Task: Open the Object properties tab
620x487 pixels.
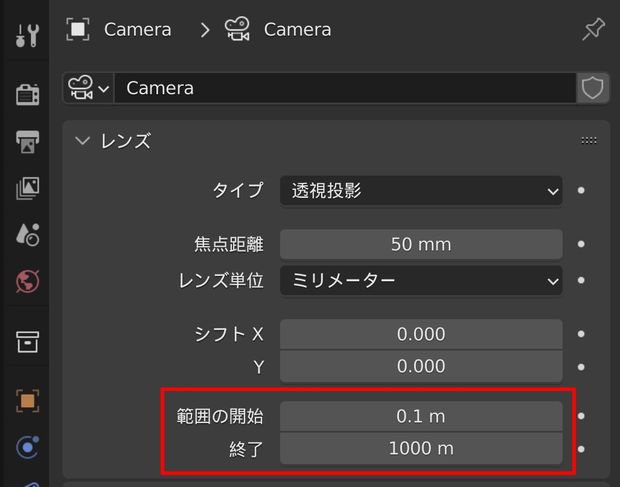Action: 27,401
